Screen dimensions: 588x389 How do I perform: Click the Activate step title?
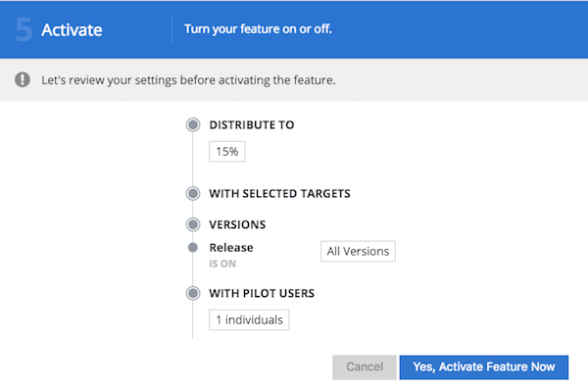tap(72, 30)
